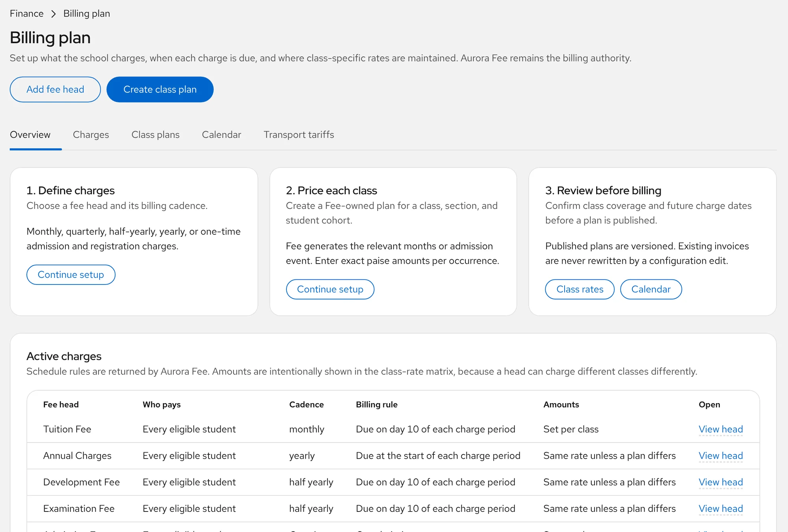Click the Open column header
This screenshot has width=788, height=532.
pyautogui.click(x=709, y=404)
